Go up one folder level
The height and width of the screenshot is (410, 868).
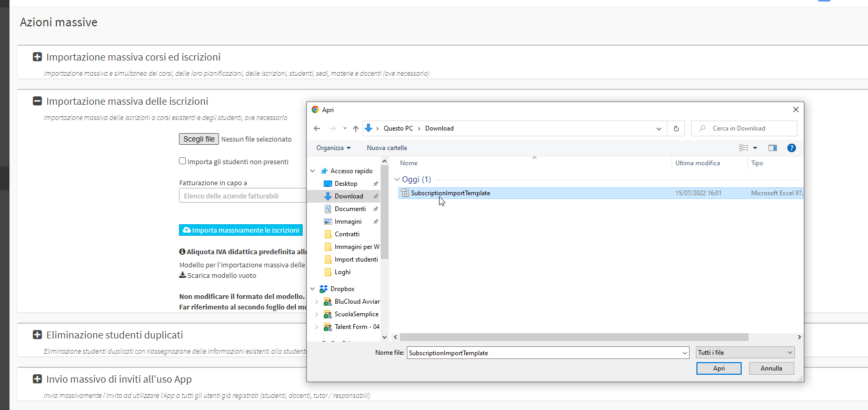pos(356,128)
